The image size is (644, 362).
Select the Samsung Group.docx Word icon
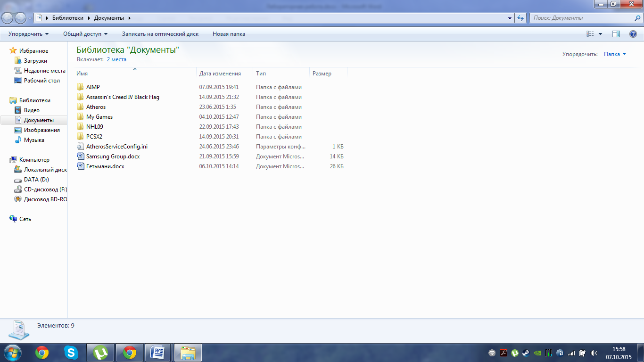pos(80,156)
